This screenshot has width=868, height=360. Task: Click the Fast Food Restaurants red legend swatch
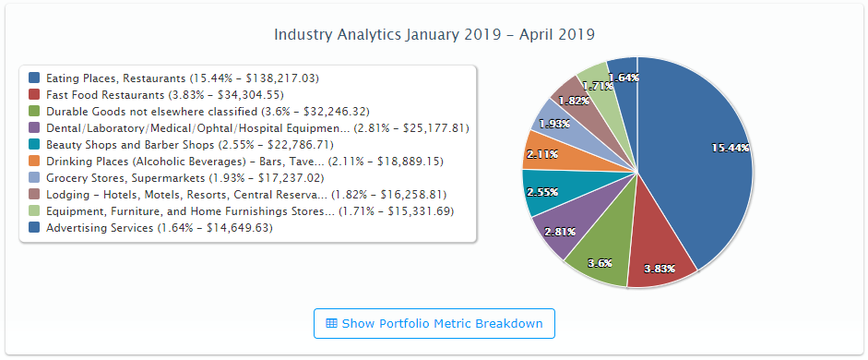(34, 95)
